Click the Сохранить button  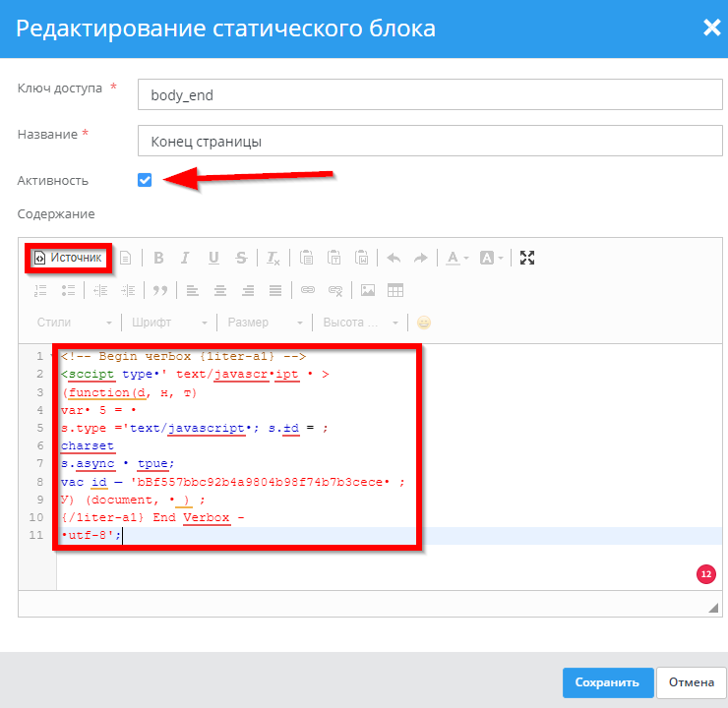607,682
